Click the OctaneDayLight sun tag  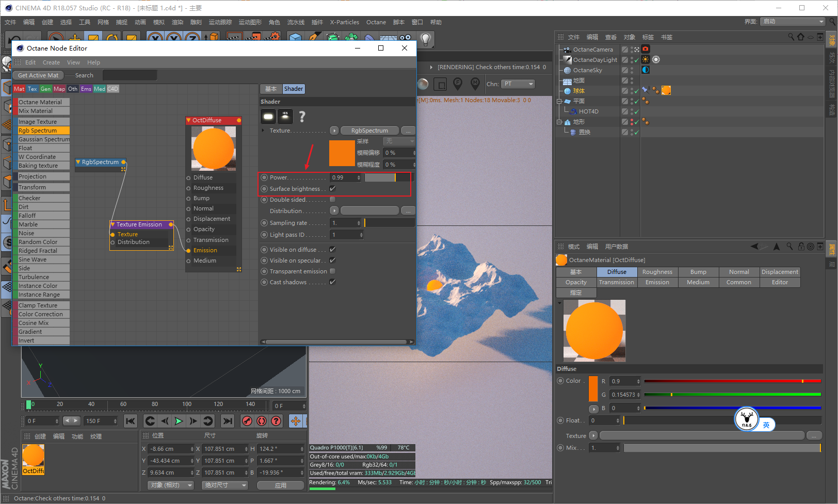pos(645,59)
